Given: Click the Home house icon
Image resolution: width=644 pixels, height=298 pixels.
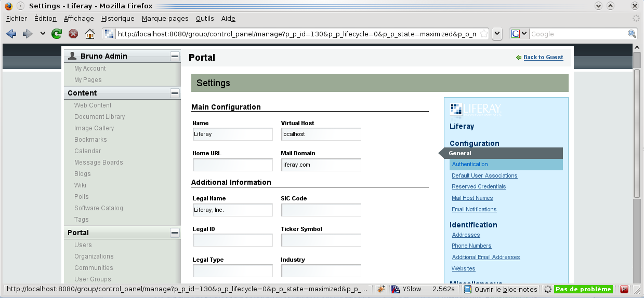Looking at the screenshot, I should 90,34.
